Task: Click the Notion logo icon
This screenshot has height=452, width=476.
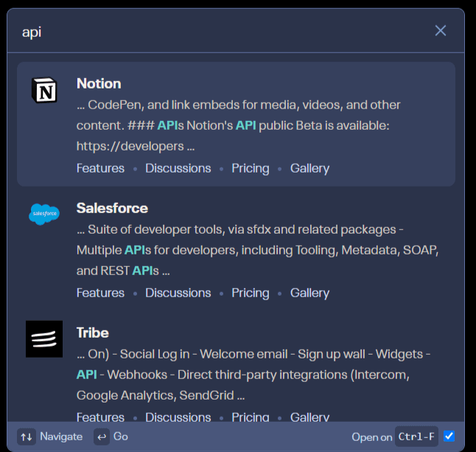Action: pyautogui.click(x=44, y=91)
